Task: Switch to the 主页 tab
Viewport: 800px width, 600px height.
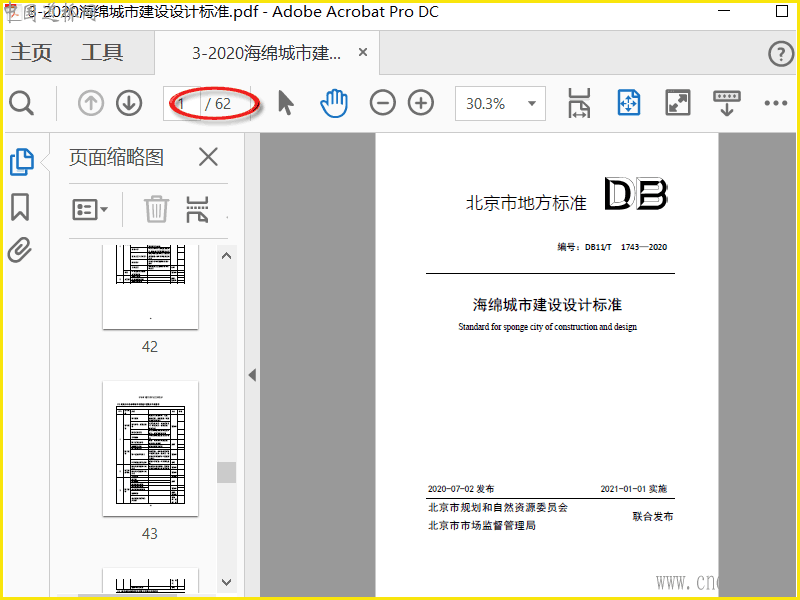Action: [31, 53]
